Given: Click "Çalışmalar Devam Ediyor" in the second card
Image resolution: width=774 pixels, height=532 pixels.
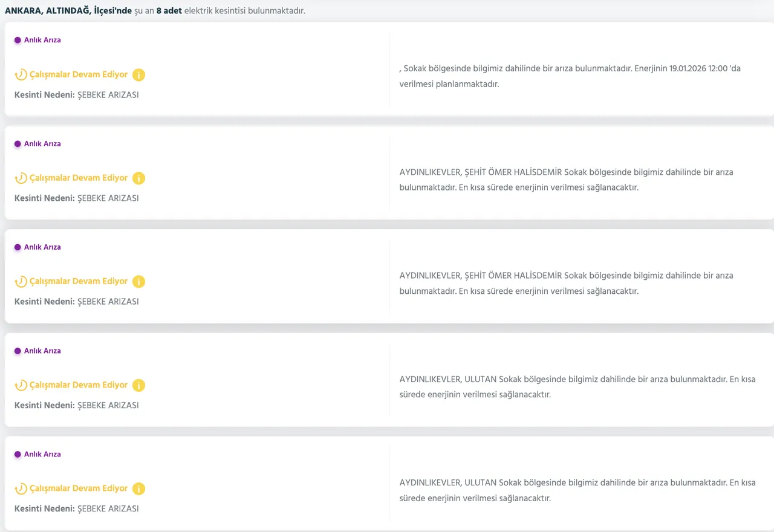Looking at the screenshot, I should point(79,178).
